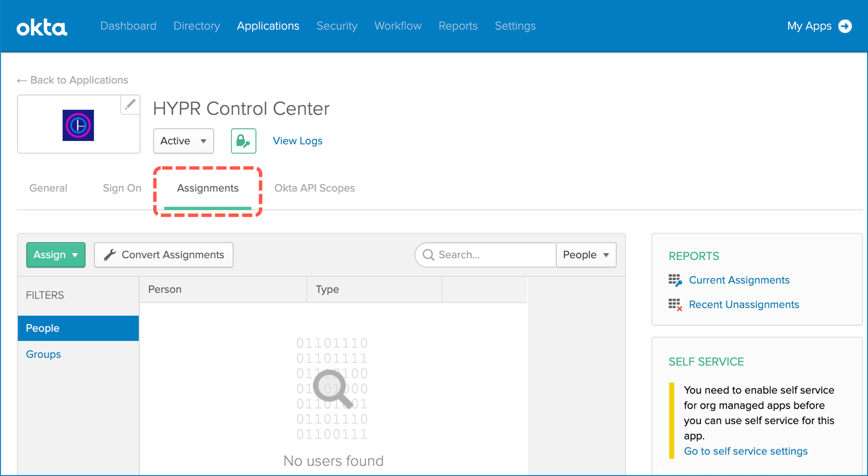Viewport: 868px width, 476px height.
Task: Select the Assignments tab
Action: (x=208, y=188)
